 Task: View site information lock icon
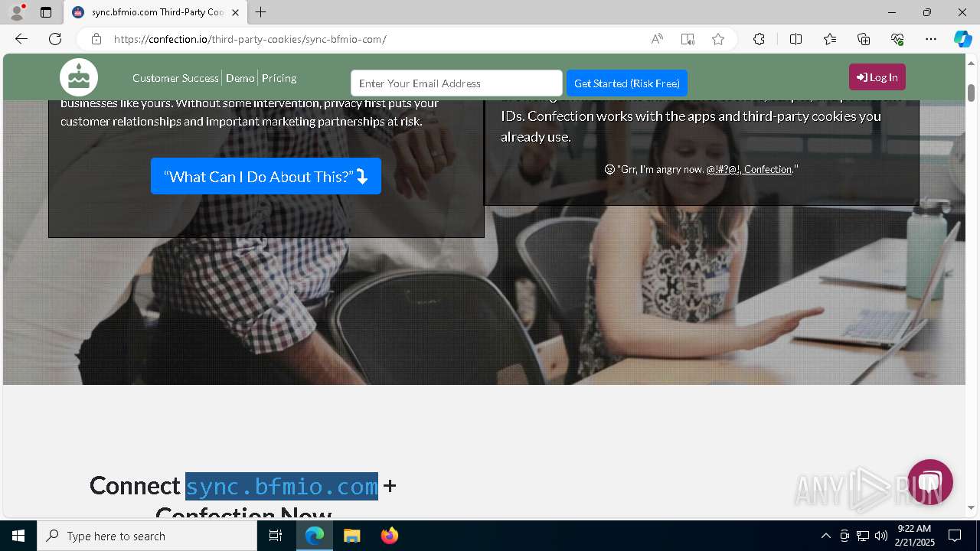pos(96,39)
